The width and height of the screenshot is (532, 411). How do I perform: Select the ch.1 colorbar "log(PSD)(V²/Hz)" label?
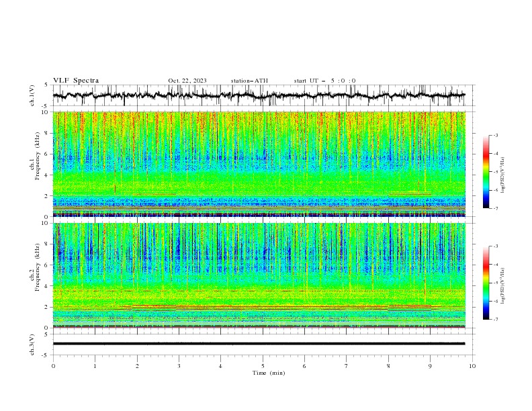(503, 175)
